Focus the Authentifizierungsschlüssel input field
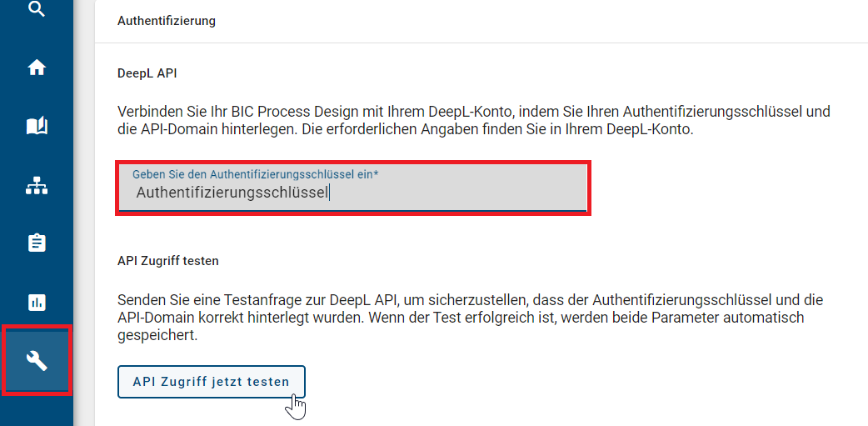The width and height of the screenshot is (868, 426). (353, 188)
